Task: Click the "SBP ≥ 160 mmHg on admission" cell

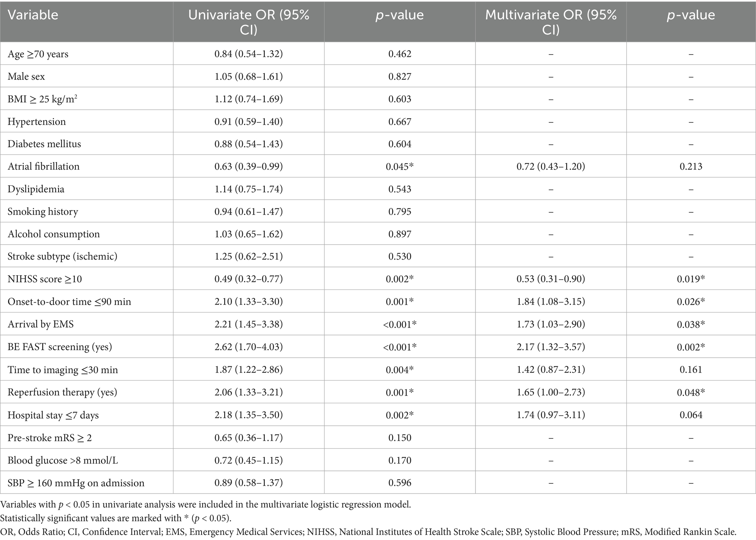Action: (x=76, y=483)
